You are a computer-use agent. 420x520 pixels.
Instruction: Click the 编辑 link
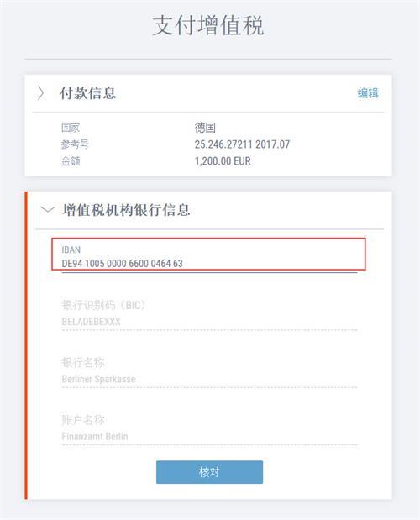pos(368,93)
